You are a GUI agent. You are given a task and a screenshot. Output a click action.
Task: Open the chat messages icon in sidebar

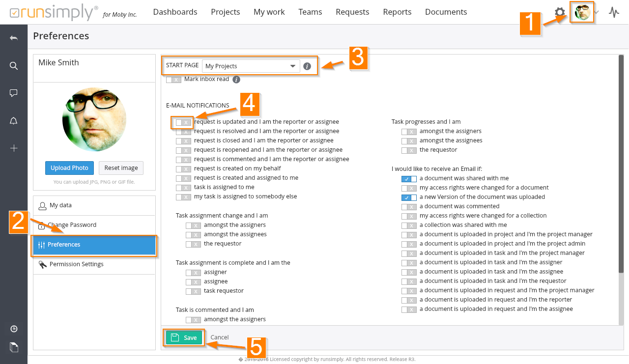(14, 93)
